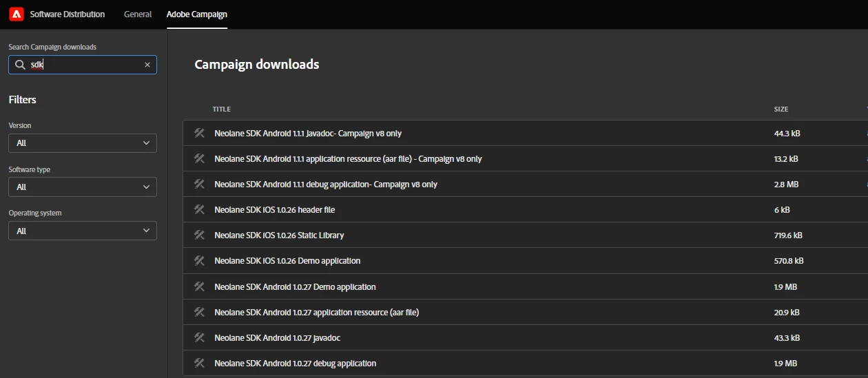Open Neolane SDK Android 1.0.27 application ressource (aar file)
Image resolution: width=868 pixels, height=378 pixels.
tap(317, 312)
